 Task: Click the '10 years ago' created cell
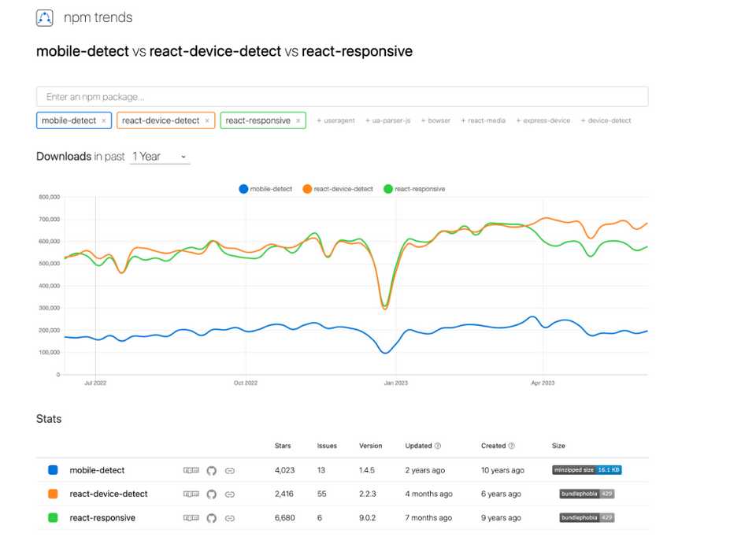(502, 470)
